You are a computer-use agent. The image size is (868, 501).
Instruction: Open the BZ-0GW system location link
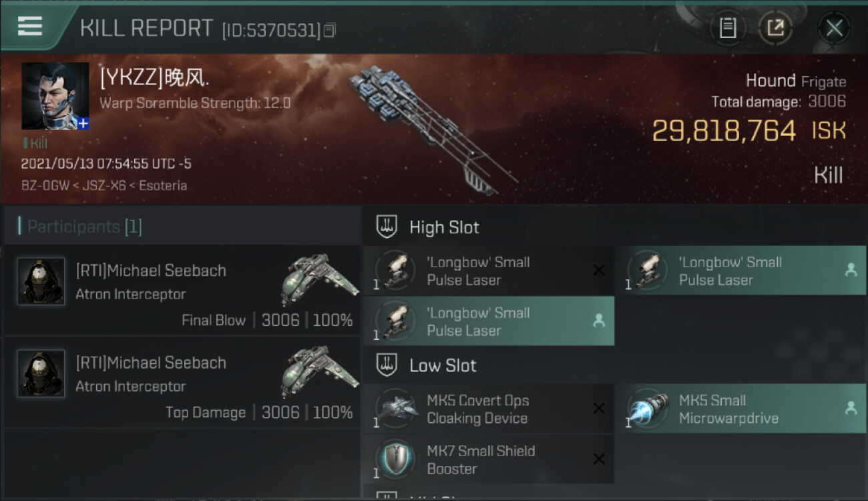click(45, 186)
